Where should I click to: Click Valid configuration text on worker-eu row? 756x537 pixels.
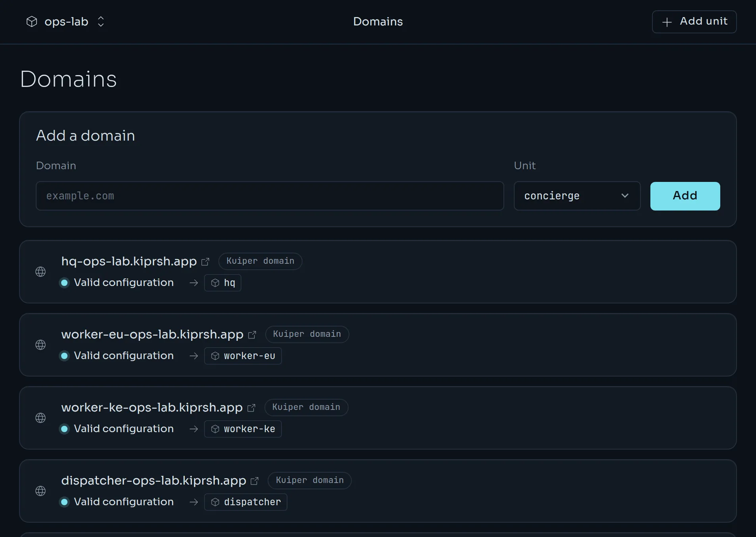(124, 355)
